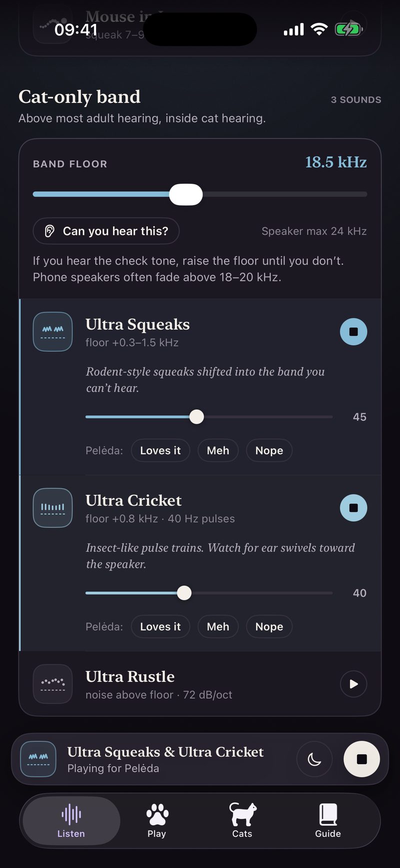
Task: Tap the Ultra Squeaks waveform icon
Action: tap(53, 332)
